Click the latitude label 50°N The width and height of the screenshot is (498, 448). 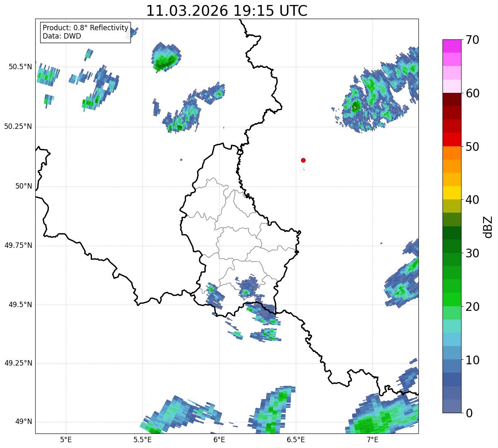click(24, 186)
